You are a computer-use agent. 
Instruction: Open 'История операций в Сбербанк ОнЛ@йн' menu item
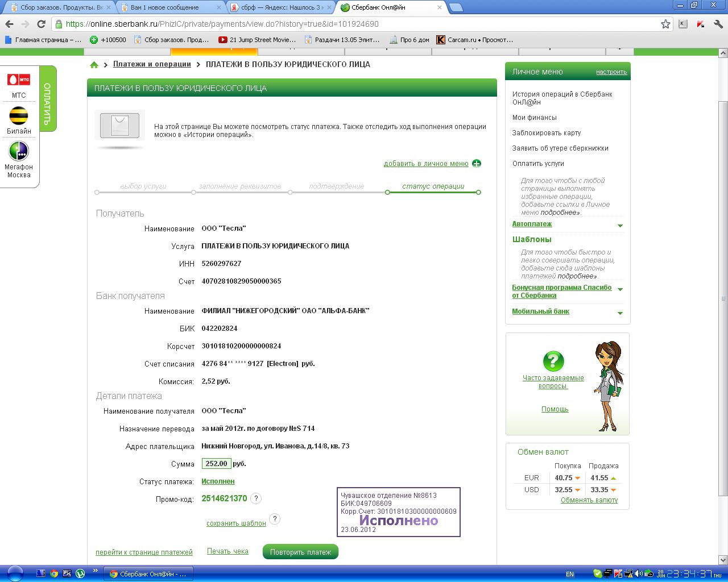[x=562, y=98]
